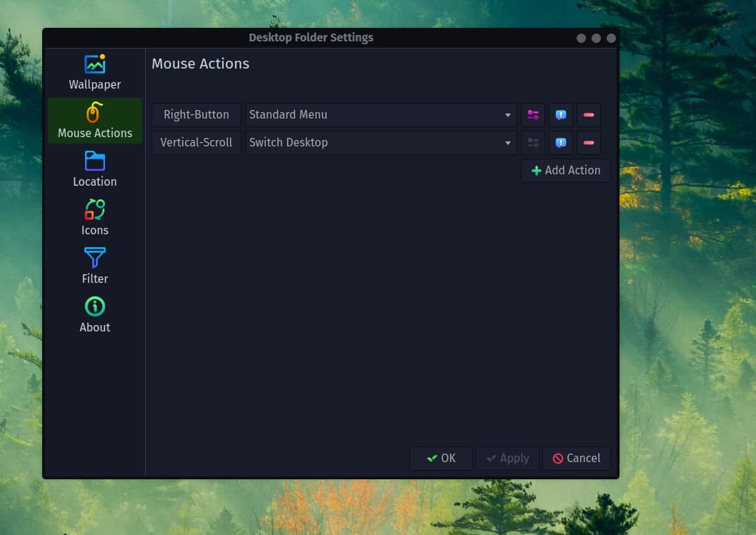756x535 pixels.
Task: Change the Vertical-Scroll trigger
Action: [197, 143]
